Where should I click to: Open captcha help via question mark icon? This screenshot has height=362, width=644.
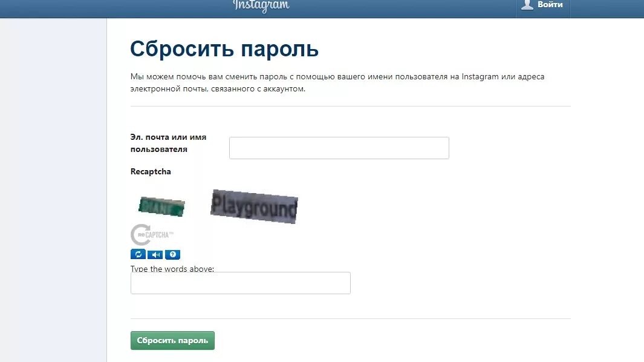pos(172,255)
